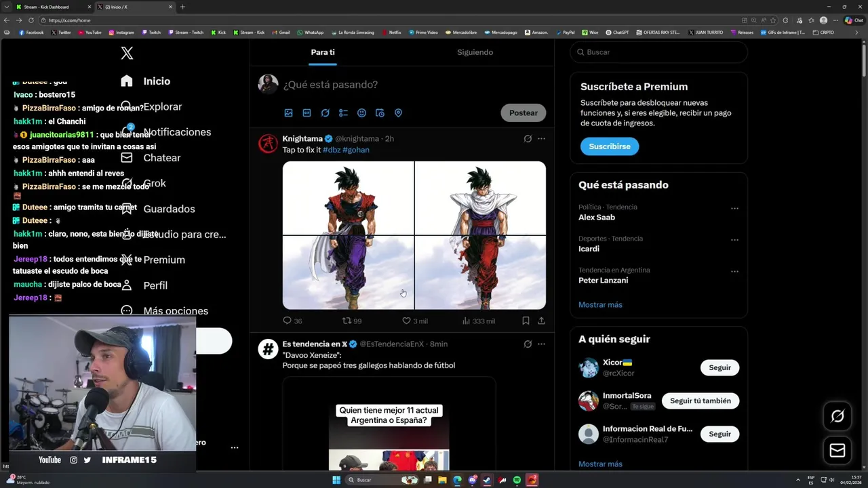Open Notificaciones in the sidebar
Viewport: 868px width, 488px height.
(x=177, y=132)
